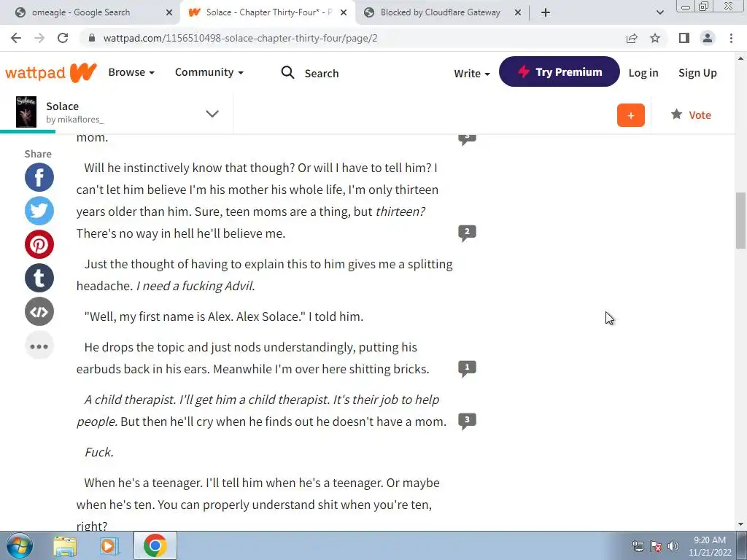Click the page vertical scrollbar thumb
The width and height of the screenshot is (747, 560).
740,220
